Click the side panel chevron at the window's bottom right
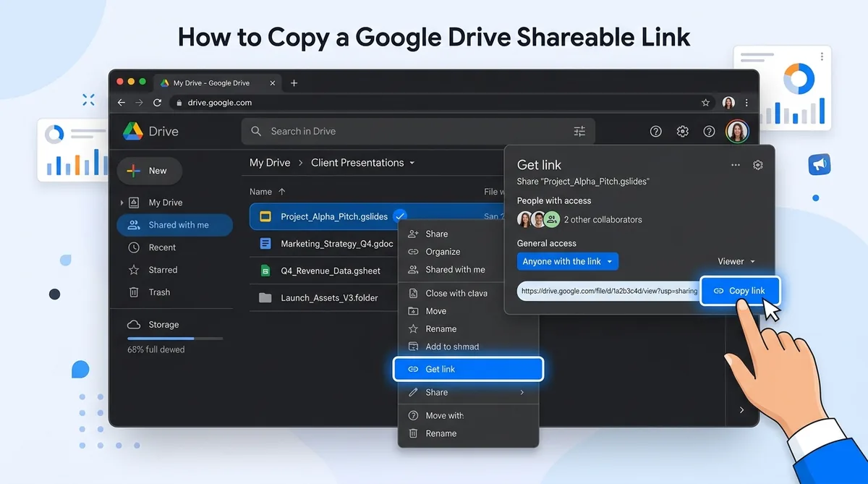This screenshot has width=868, height=484. click(x=741, y=410)
